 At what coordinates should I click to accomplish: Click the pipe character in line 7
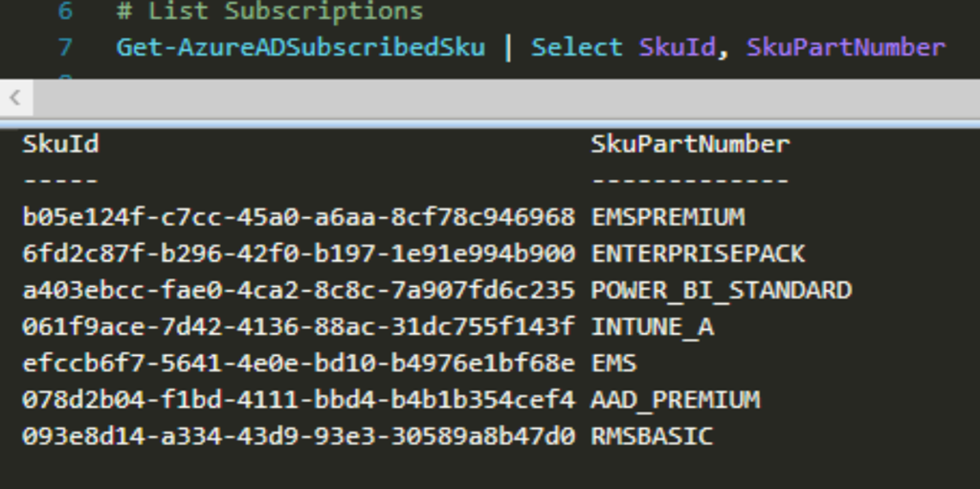[x=507, y=48]
